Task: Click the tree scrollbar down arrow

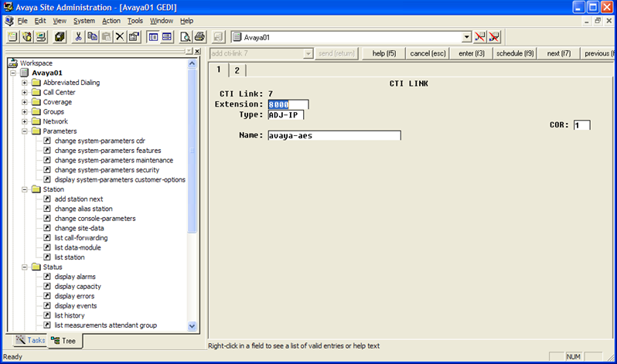Action: tap(192, 326)
